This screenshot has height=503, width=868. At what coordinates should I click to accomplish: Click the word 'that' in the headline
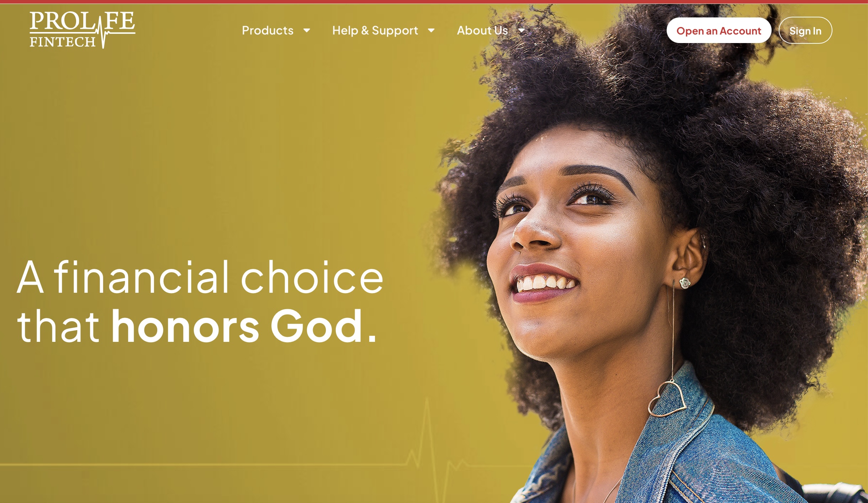click(x=58, y=326)
